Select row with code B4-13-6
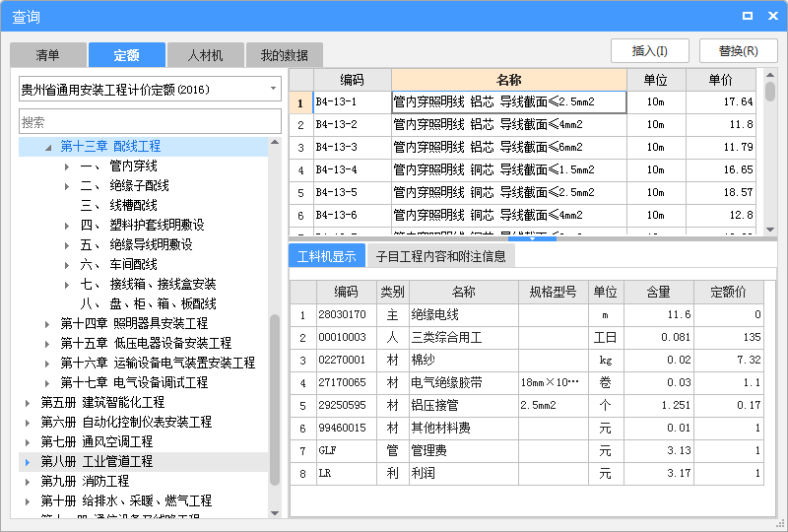 pyautogui.click(x=523, y=215)
